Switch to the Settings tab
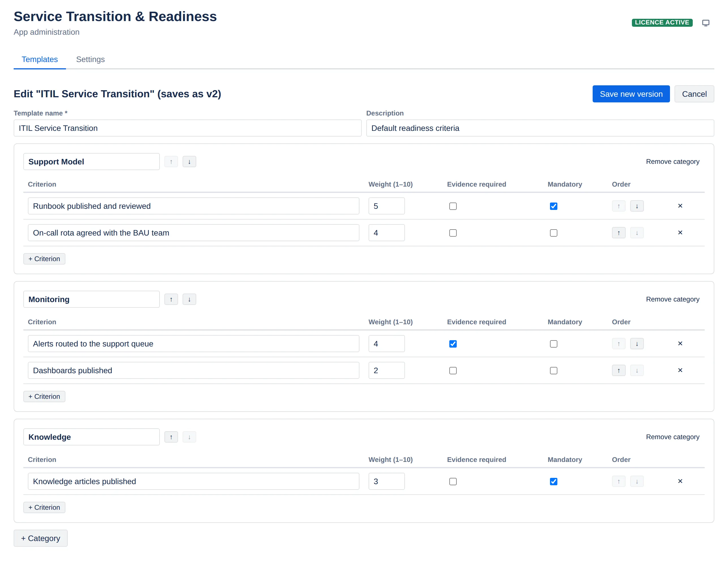This screenshot has width=728, height=574. click(90, 59)
